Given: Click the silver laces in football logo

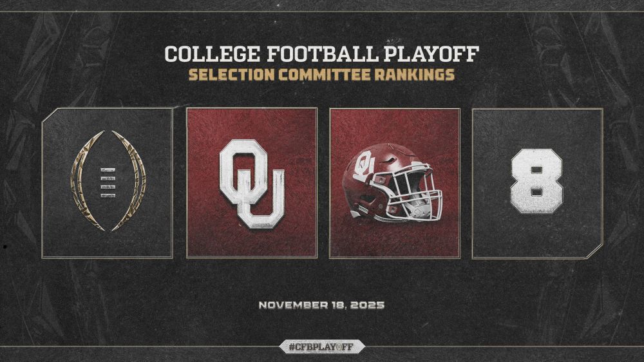Looking at the screenshot, I should click(x=108, y=182).
